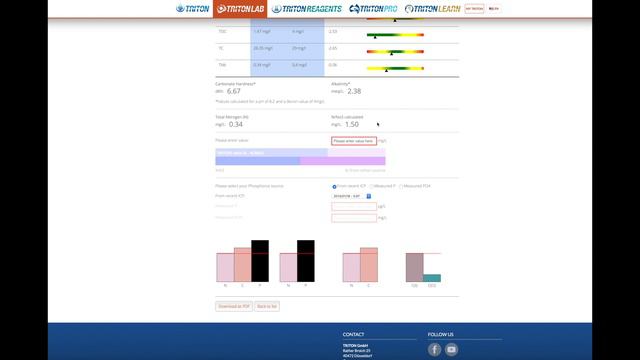This screenshot has height=360, width=640.
Task: Click the total nitrogen value 0.34
Action: tap(236, 124)
